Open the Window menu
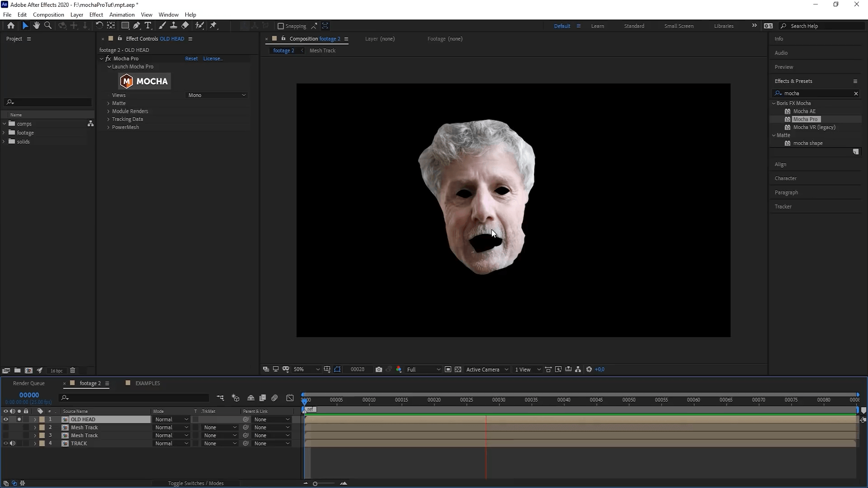This screenshot has width=868, height=488. pyautogui.click(x=168, y=14)
